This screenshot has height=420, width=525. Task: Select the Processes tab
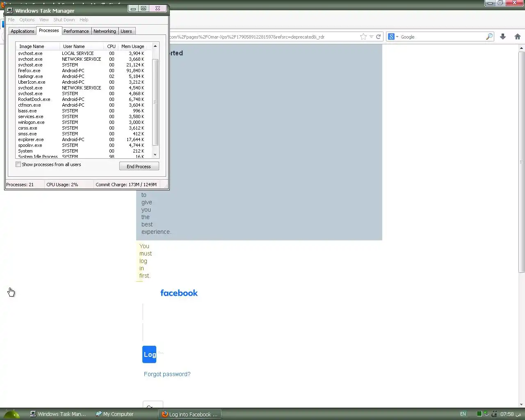point(49,30)
